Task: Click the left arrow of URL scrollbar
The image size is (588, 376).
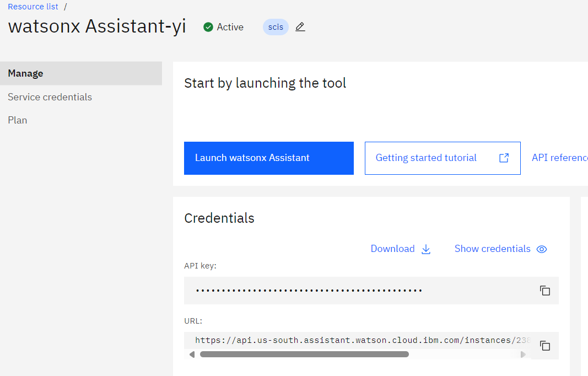Action: click(192, 354)
